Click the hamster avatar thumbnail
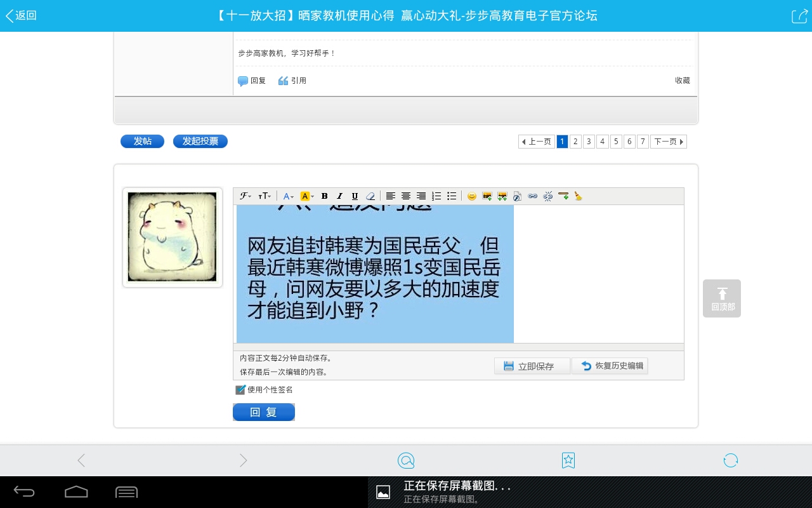The height and width of the screenshot is (508, 812). click(172, 237)
